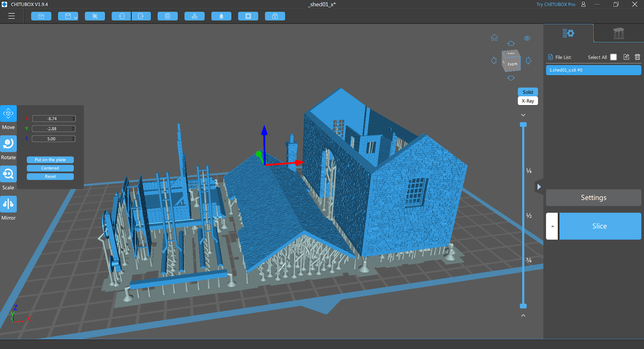This screenshot has width=644, height=349.
Task: Rotate view left with left arrow
Action: pyautogui.click(x=494, y=60)
